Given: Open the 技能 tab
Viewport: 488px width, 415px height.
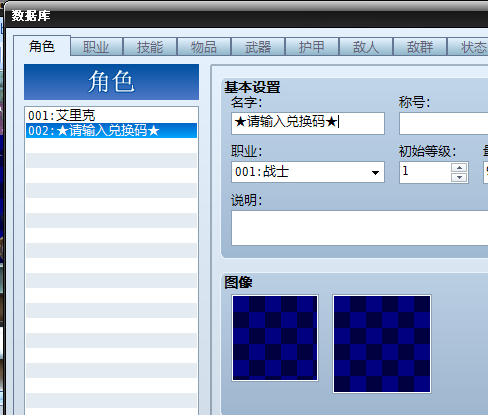Looking at the screenshot, I should pos(150,47).
